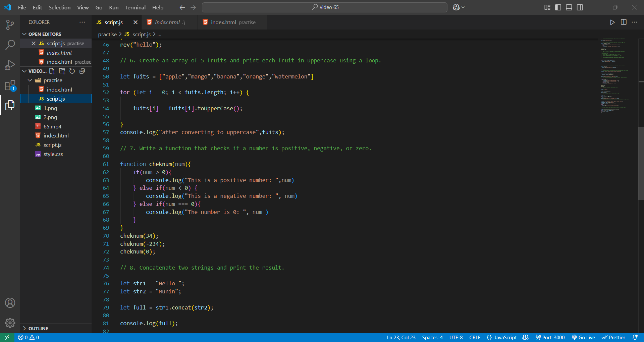The height and width of the screenshot is (342, 644).
Task: Select the Explorer icon in activity bar
Action: click(10, 105)
